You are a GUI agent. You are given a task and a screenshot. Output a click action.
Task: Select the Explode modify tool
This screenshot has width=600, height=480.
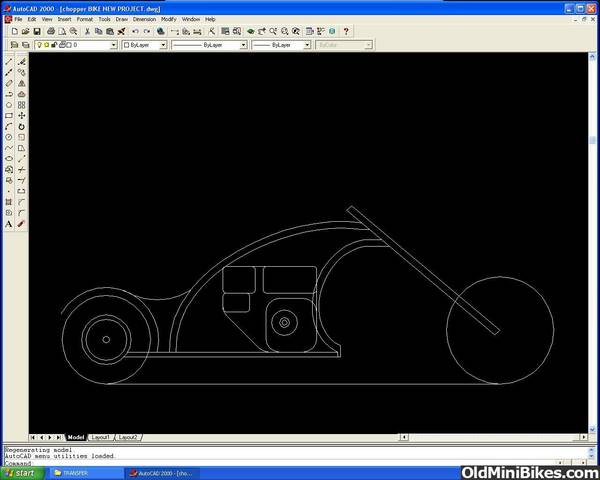tap(21, 224)
